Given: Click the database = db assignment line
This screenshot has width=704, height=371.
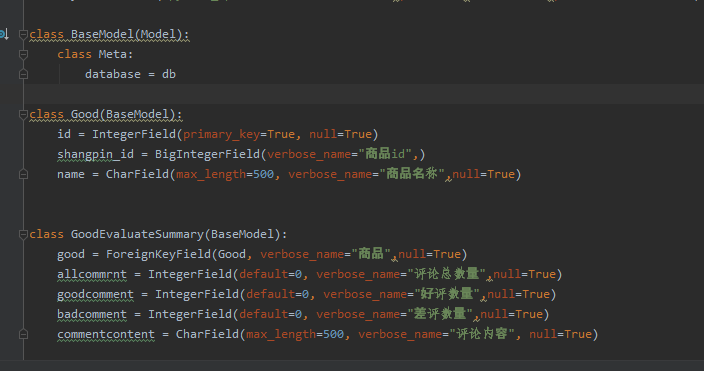Looking at the screenshot, I should (x=130, y=74).
